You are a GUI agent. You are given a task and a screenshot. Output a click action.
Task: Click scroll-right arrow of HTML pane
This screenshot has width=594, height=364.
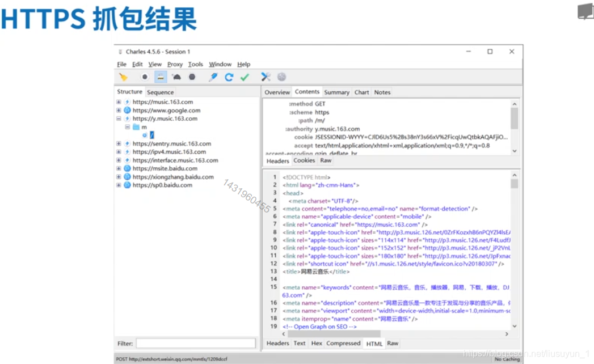coord(507,334)
